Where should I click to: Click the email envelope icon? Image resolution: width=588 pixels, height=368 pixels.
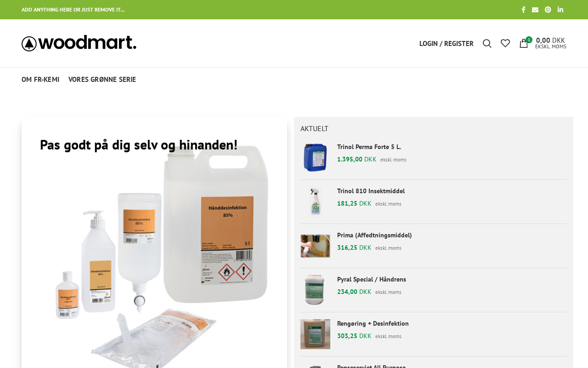tap(535, 10)
